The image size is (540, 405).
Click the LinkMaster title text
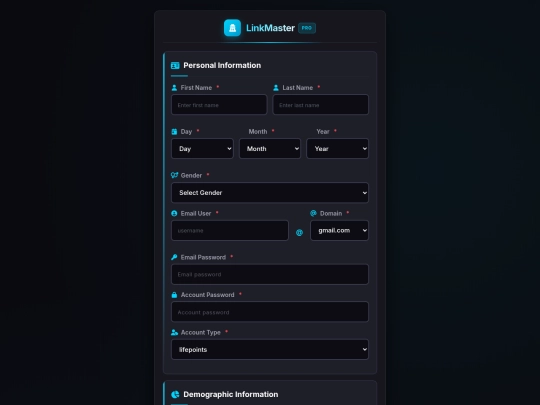(270, 28)
